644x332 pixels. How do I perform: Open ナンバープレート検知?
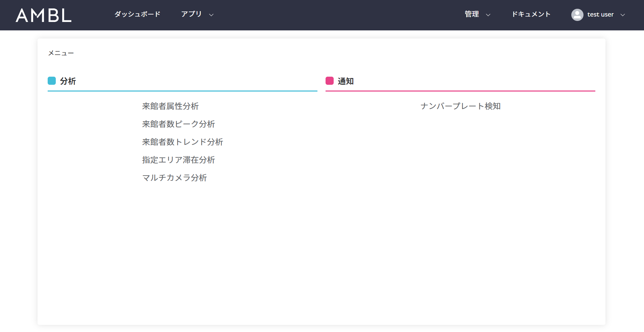pyautogui.click(x=460, y=106)
